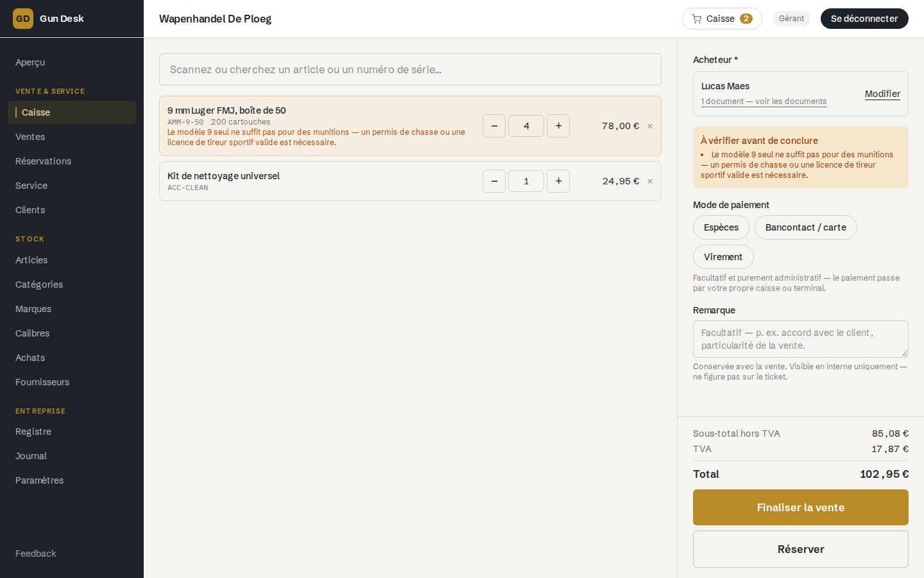Click Finaliser la vente button

tap(801, 507)
